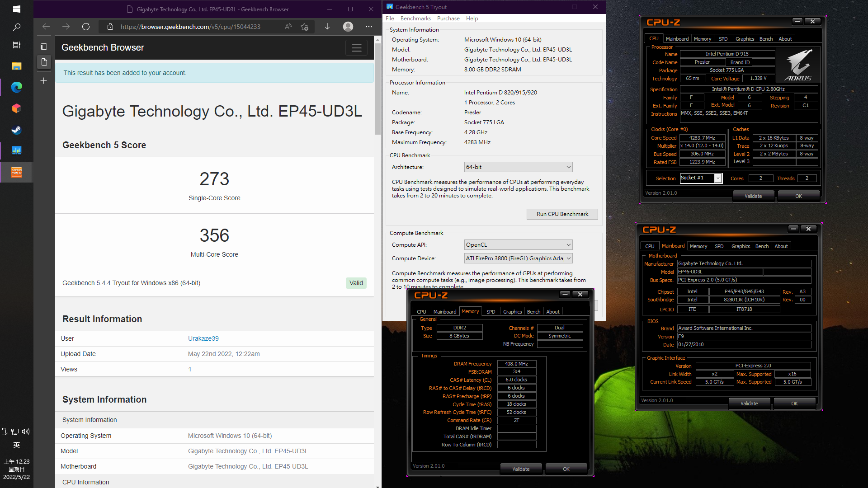The width and height of the screenshot is (868, 488).
Task: Switch to Memory tab in top CPU-Z
Action: pos(702,39)
